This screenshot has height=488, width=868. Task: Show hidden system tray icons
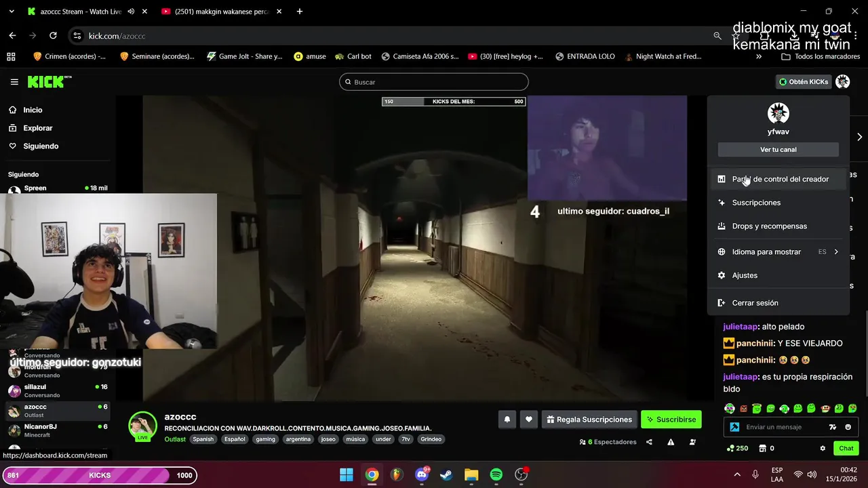tap(737, 475)
